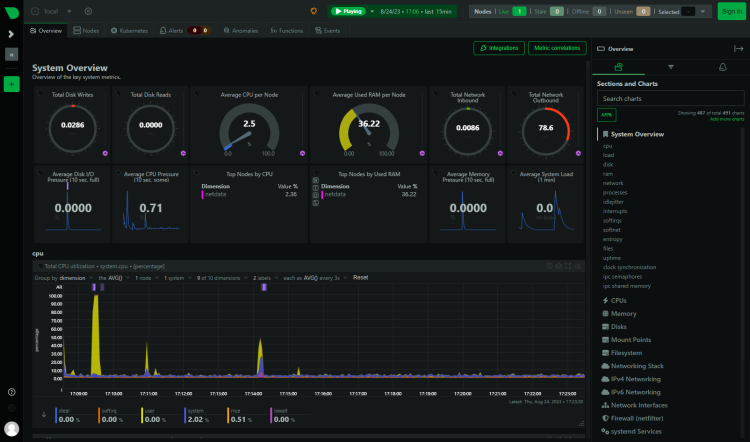
Task: Expand the Selected nodes dropdown arrow
Action: (x=703, y=11)
